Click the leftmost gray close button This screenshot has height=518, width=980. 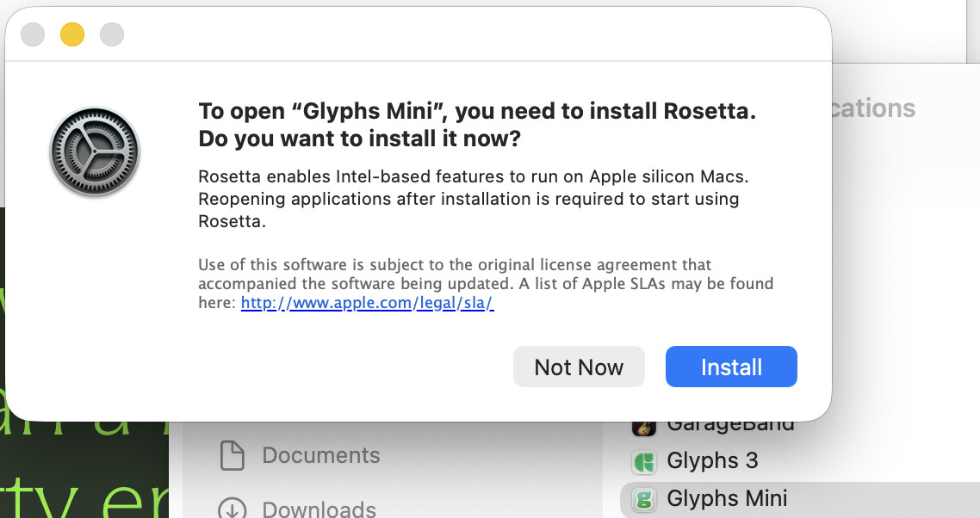33,34
